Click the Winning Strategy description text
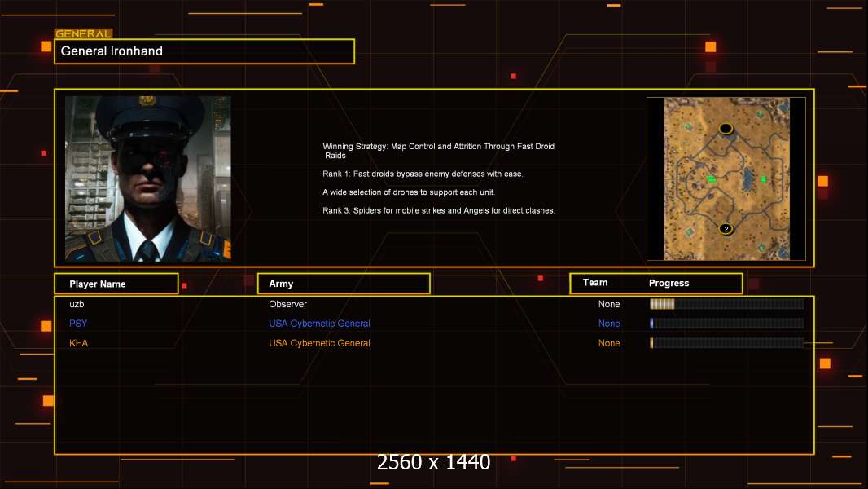This screenshot has height=489, width=868. (x=438, y=151)
